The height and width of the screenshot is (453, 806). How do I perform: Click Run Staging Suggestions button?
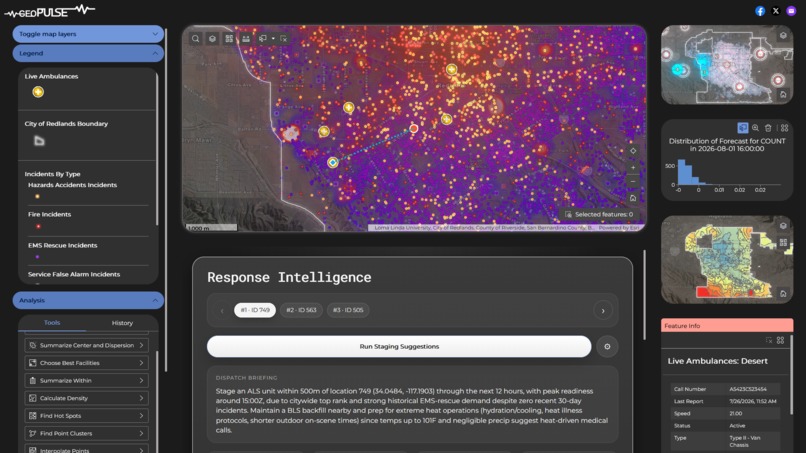[399, 347]
